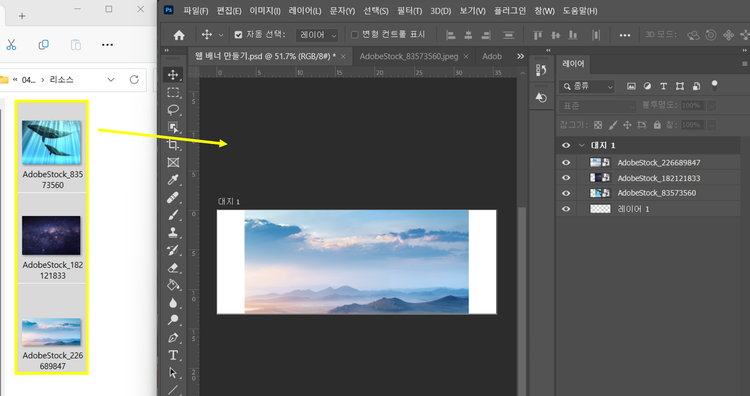Select AdobeStock_83573560 whale thumbnail in Explorer

pyautogui.click(x=52, y=143)
